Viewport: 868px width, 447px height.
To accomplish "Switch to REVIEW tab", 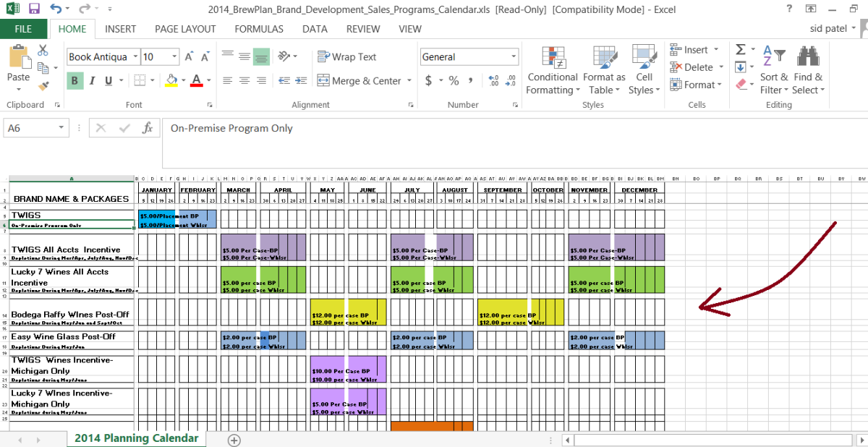I will tap(363, 29).
